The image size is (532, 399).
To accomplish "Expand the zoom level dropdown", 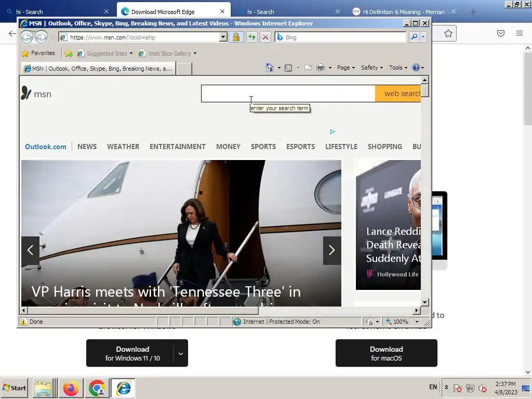I will 417,322.
